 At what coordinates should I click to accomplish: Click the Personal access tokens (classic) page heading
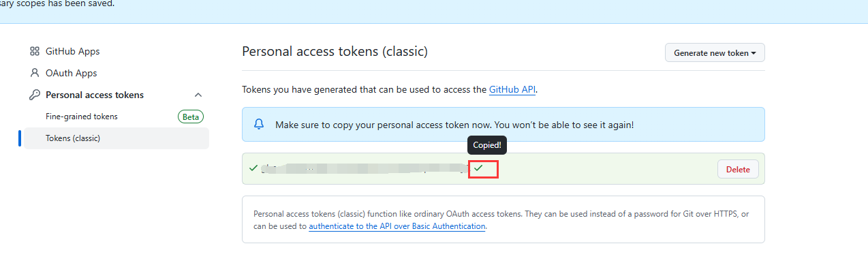(x=335, y=51)
